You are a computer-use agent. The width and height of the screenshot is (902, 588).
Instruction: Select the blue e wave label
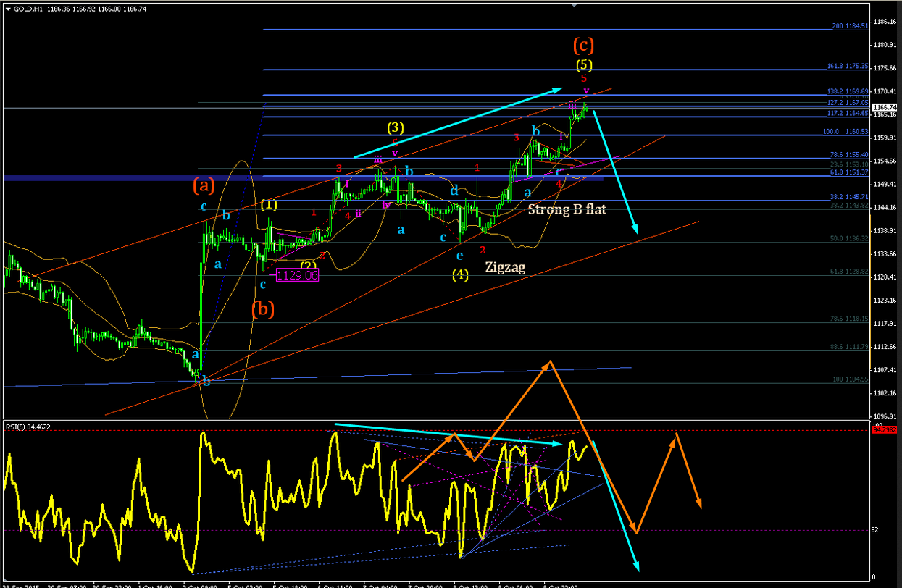(459, 256)
